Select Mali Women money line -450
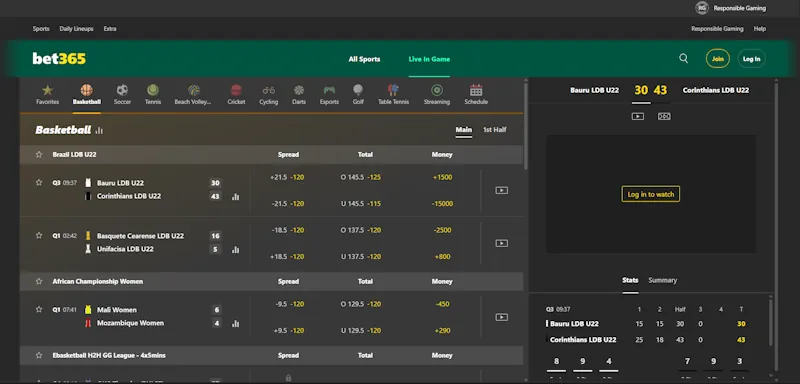Screen dimensions: 800x384 pyautogui.click(x=442, y=304)
